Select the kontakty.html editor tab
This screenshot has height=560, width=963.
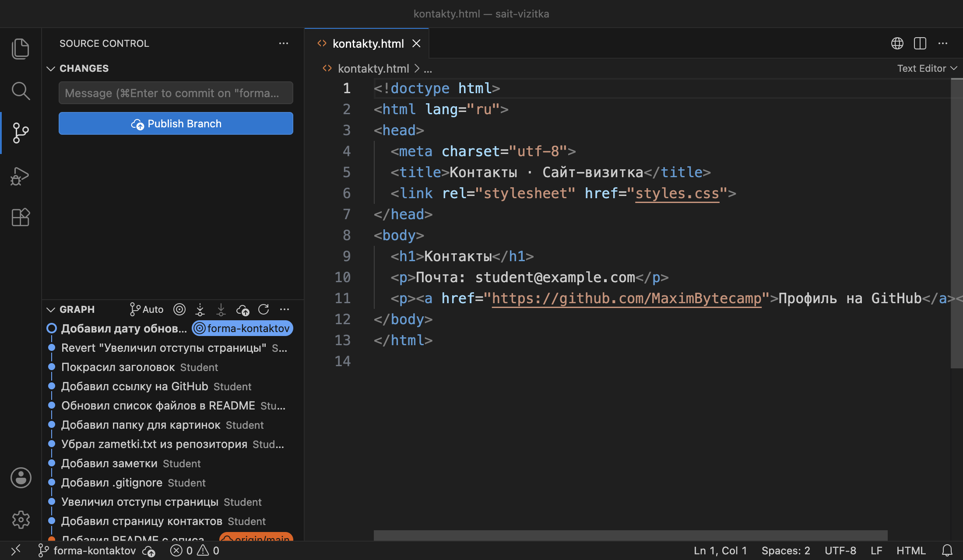pos(368,43)
